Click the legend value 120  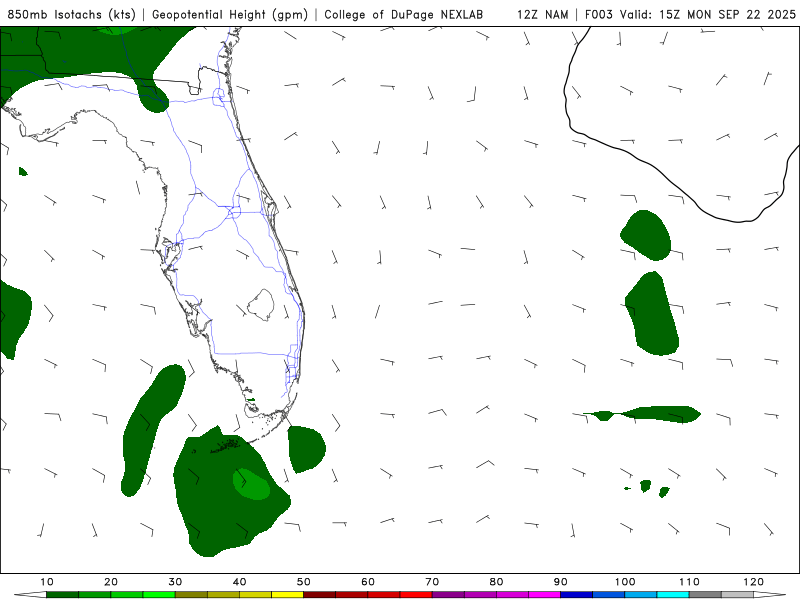coord(754,582)
